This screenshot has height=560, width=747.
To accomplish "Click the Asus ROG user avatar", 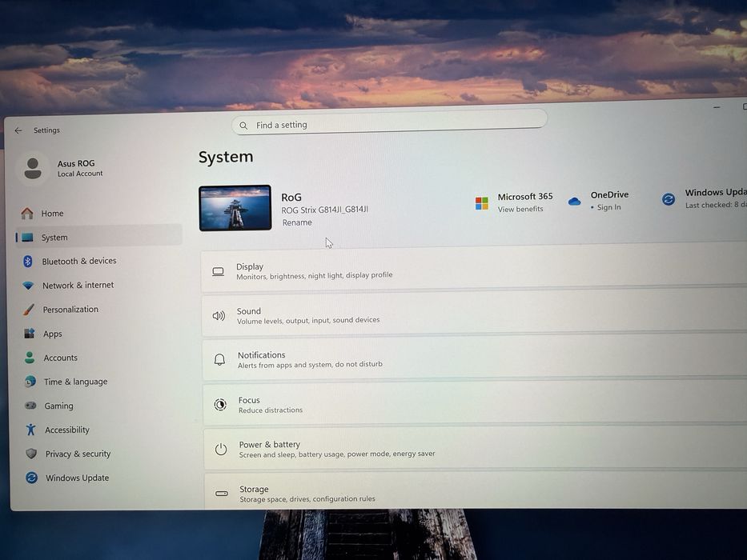I will (x=32, y=169).
